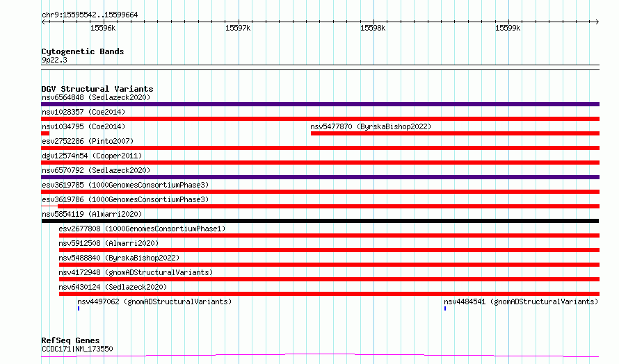Click the Cytogenetic Bands track title
Image resolution: width=619 pixels, height=364 pixels.
coord(83,51)
